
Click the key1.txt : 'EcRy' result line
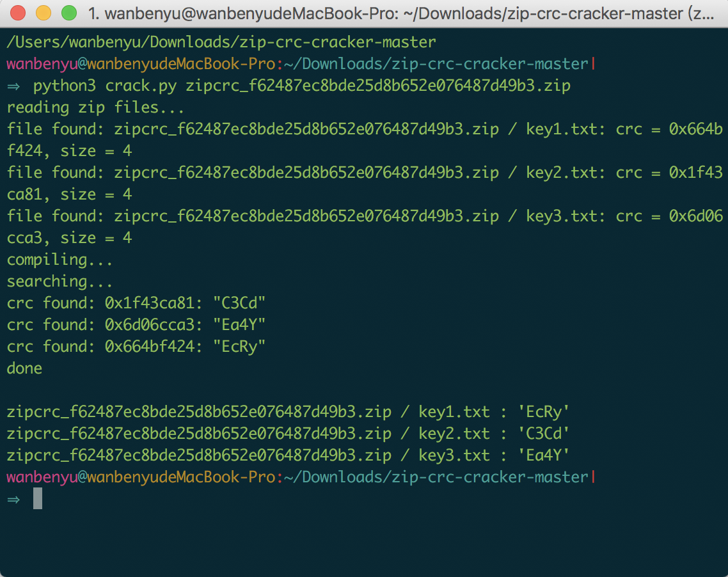[x=288, y=412]
